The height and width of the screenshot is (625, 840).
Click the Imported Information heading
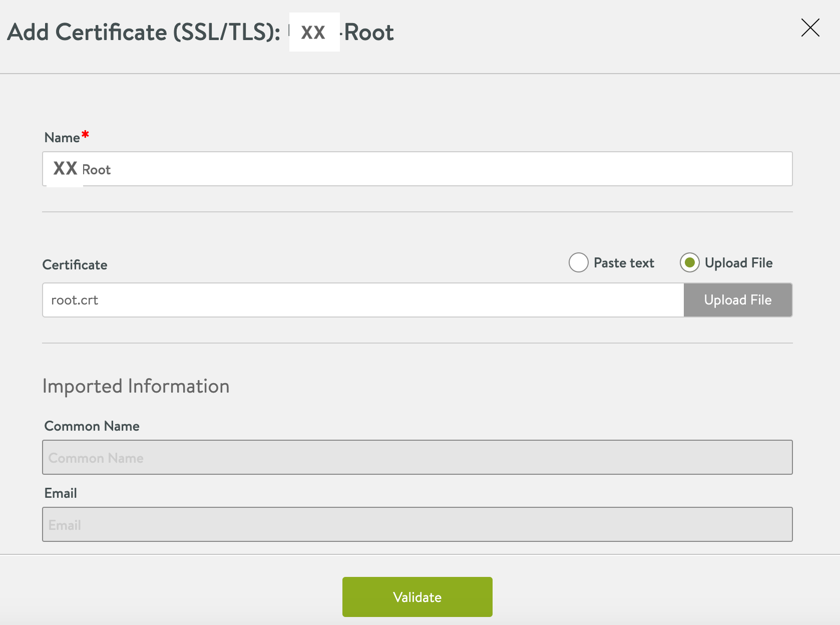coord(136,386)
